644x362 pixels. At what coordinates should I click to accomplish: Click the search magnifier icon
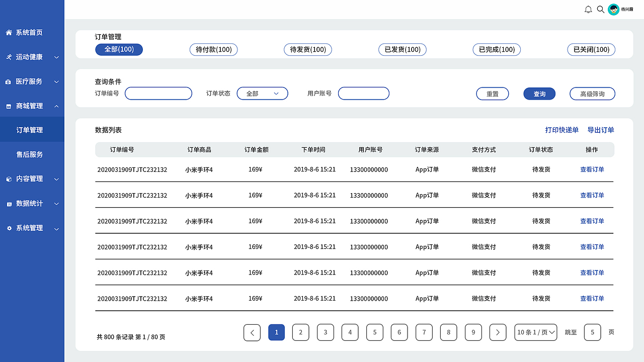click(600, 9)
